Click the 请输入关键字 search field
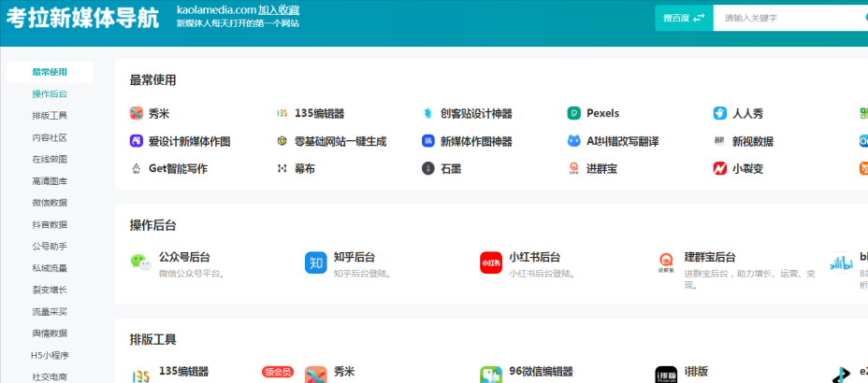This screenshot has height=383, width=868. pyautogui.click(x=790, y=18)
